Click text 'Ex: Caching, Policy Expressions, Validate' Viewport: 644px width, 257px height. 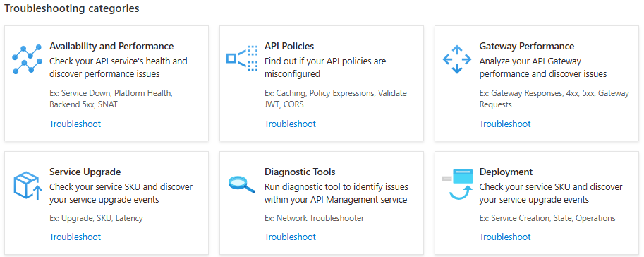(336, 93)
